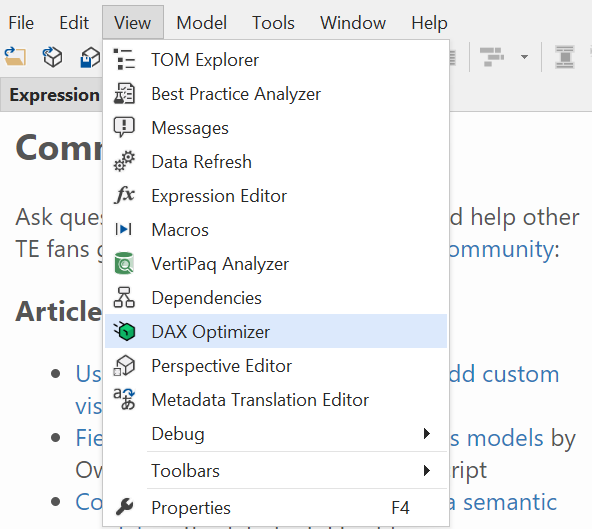Open the dropdown arrow beside alignment icon
Screen dimensions: 592x529
(524, 57)
